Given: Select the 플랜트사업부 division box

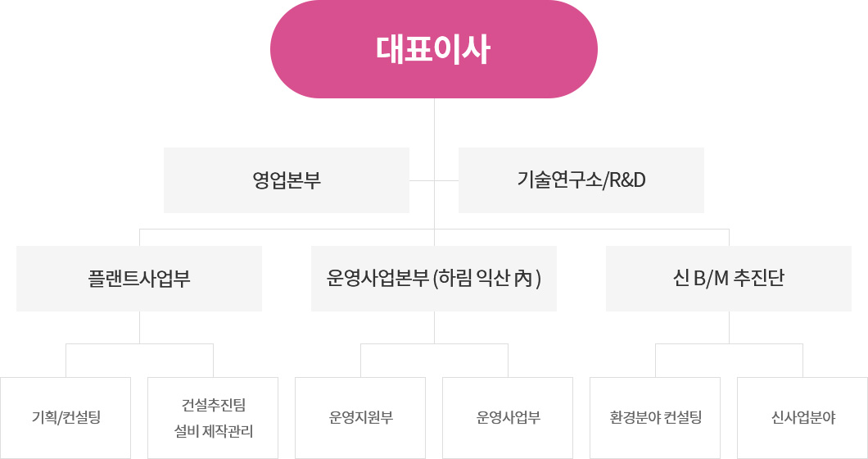Looking at the screenshot, I should 139,279.
